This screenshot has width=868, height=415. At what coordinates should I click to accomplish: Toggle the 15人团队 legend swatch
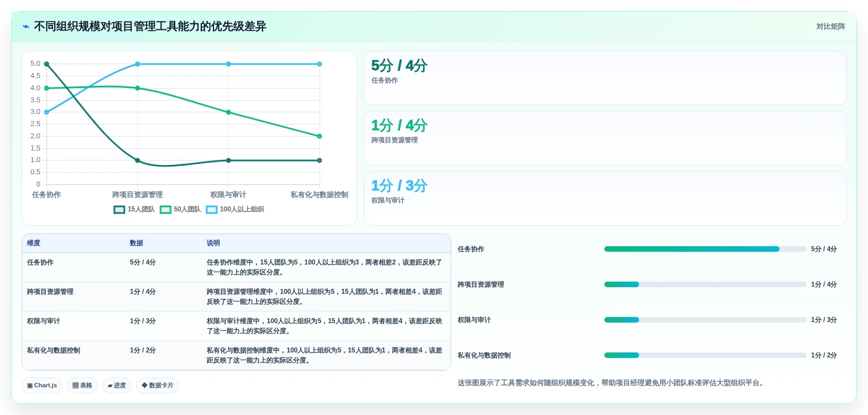(119, 210)
